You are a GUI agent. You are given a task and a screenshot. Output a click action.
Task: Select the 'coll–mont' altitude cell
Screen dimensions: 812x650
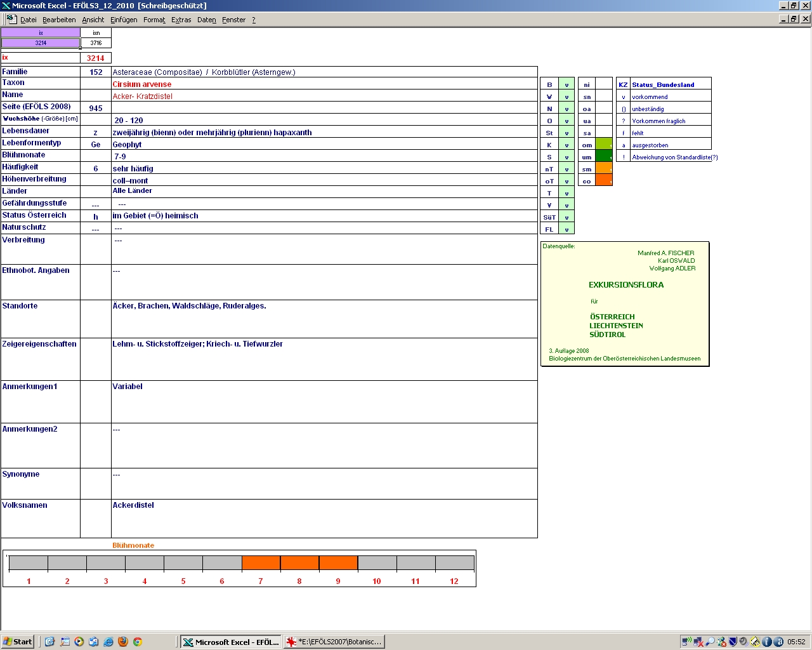(324, 180)
